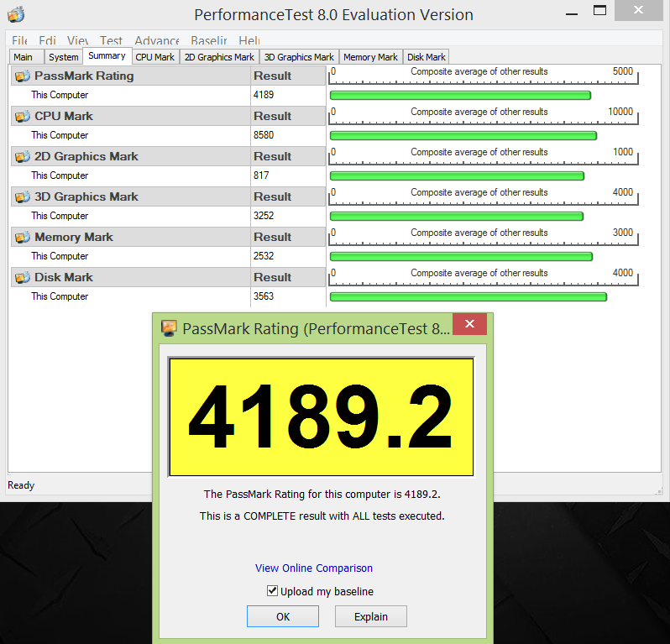This screenshot has width=670, height=644.
Task: Click the Disk Mark green result bar
Action: 468,297
